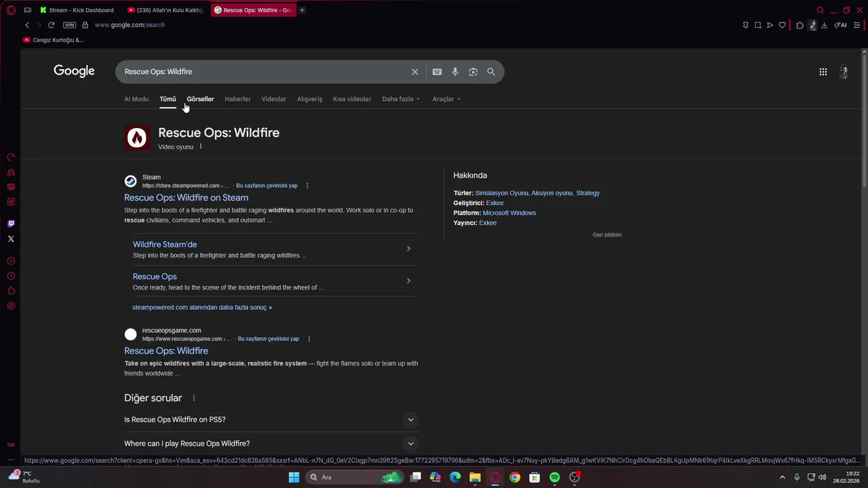
Task: Take a snapshot with the capture icon
Action: pyautogui.click(x=757, y=25)
